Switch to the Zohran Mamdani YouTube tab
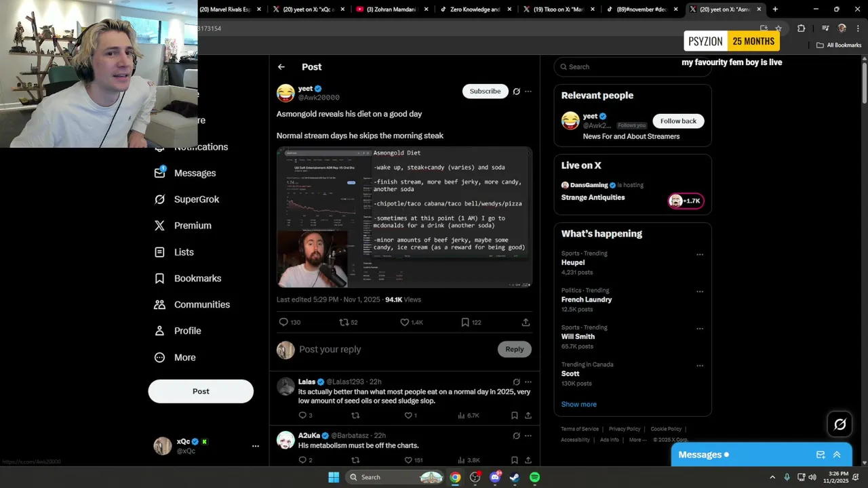This screenshot has height=488, width=868. point(393,9)
